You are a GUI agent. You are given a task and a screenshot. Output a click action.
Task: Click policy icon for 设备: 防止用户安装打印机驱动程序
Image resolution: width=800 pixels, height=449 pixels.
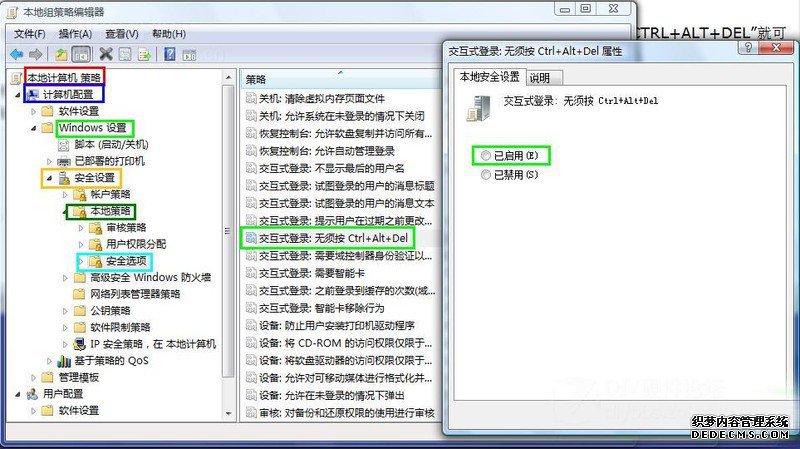[251, 325]
